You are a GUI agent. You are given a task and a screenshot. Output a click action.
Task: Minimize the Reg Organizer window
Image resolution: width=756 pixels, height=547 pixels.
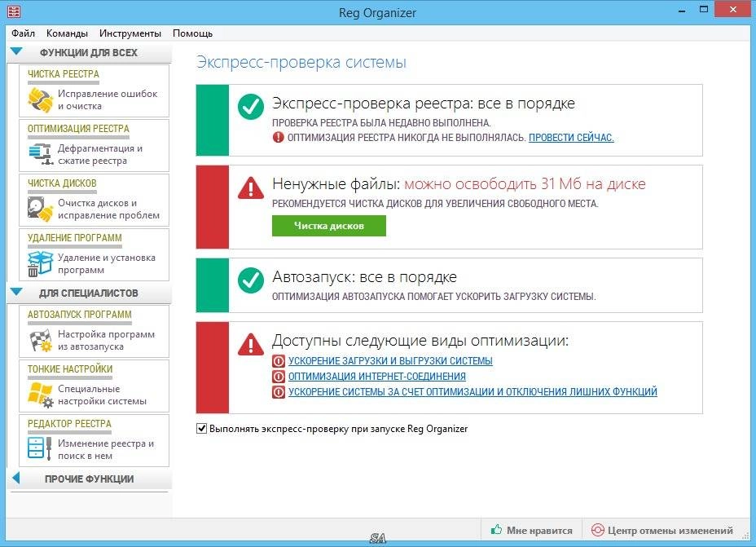click(x=682, y=10)
